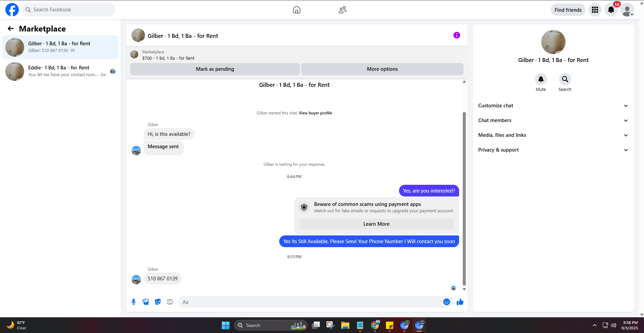This screenshot has width=644, height=333.
Task: Expand the Customize chat section
Action: click(x=553, y=106)
